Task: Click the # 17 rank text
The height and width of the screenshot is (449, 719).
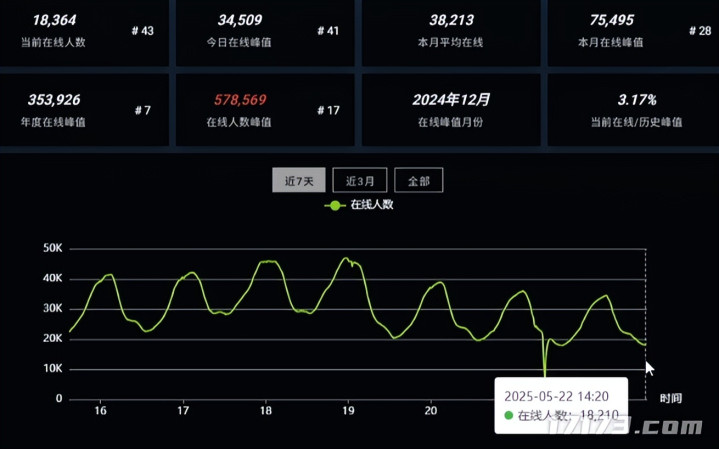Action: coord(328,111)
